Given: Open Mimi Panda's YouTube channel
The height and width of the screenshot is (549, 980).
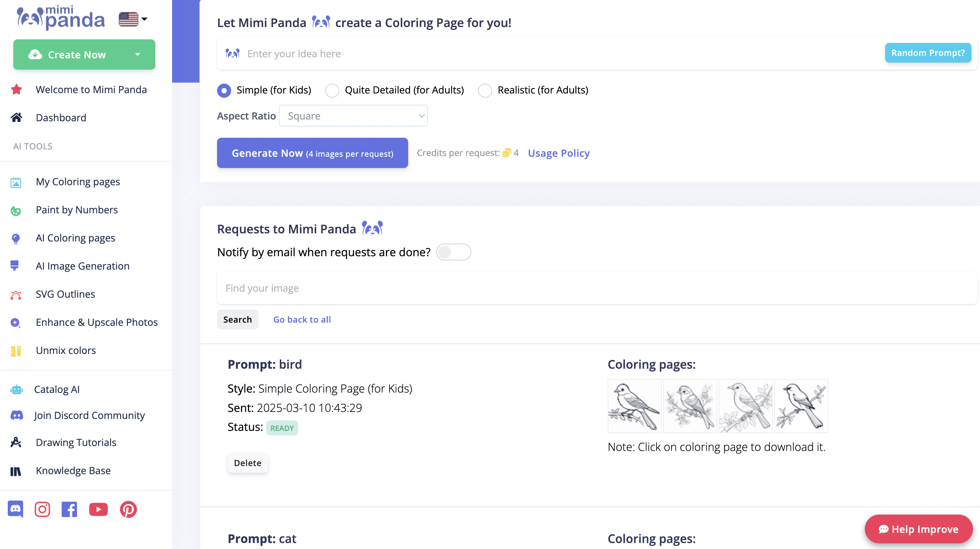Looking at the screenshot, I should point(98,509).
